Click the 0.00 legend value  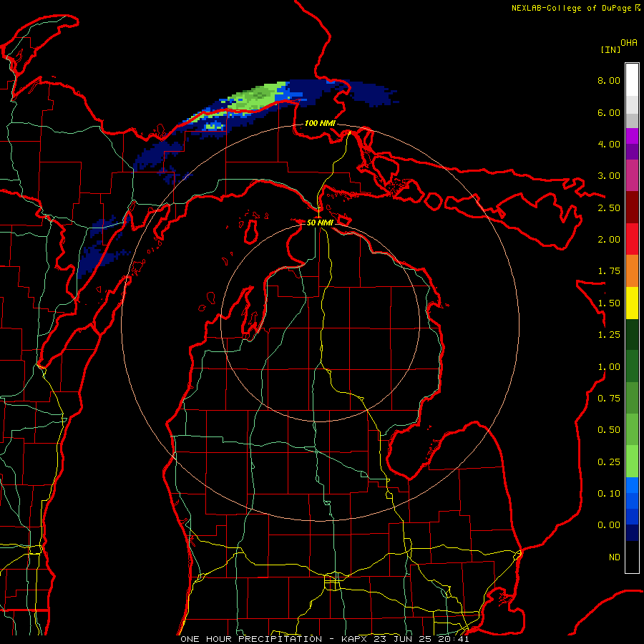(609, 525)
